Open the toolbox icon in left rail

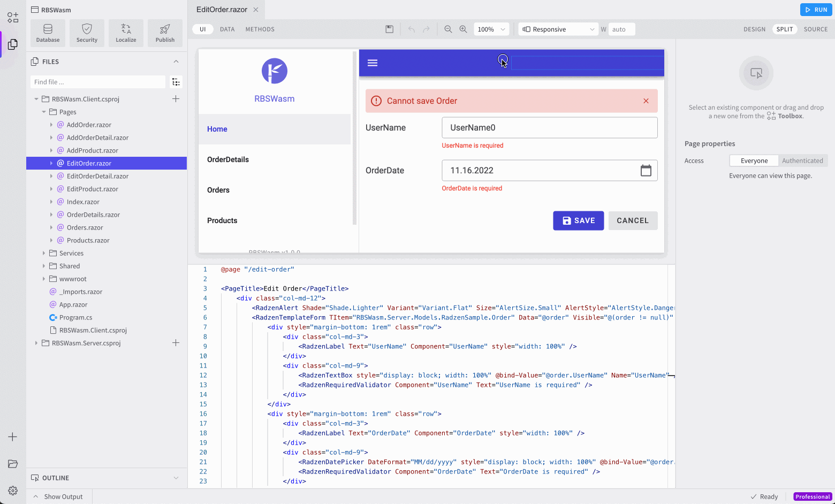pyautogui.click(x=13, y=18)
